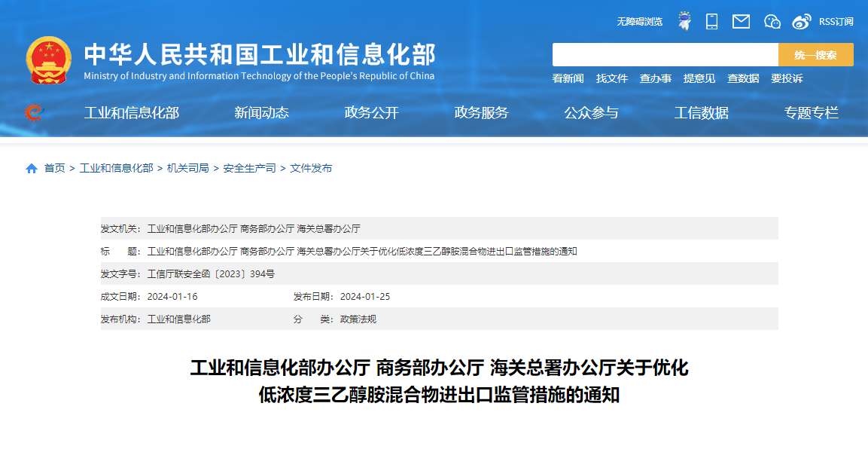This screenshot has width=868, height=452.
Task: Open 政务服务 nav menu
Action: pos(481,113)
